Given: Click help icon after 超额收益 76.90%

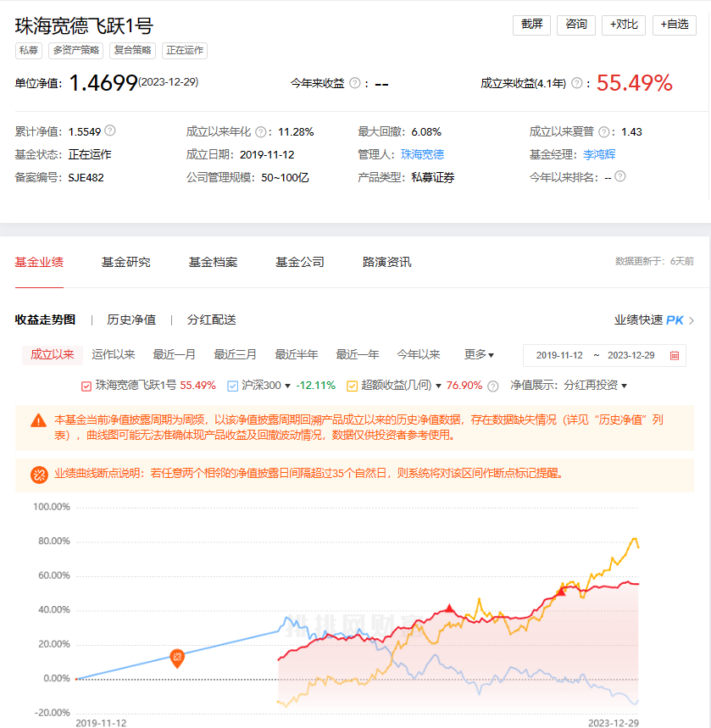Looking at the screenshot, I should (493, 386).
